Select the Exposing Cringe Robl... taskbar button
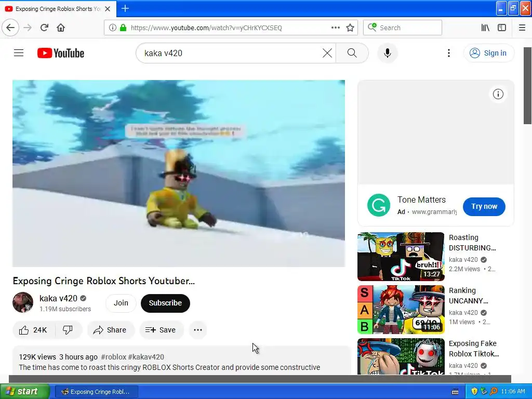The width and height of the screenshot is (532, 399). point(96,392)
